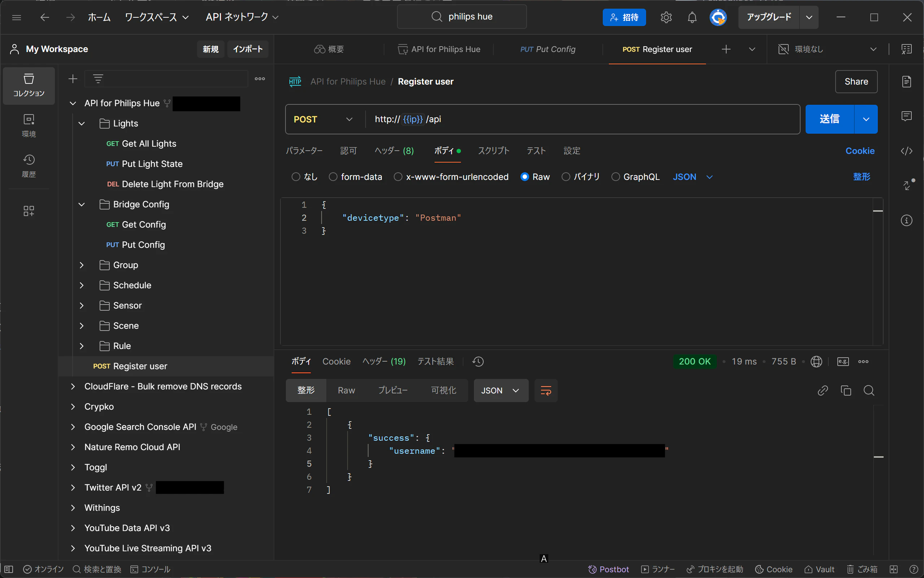This screenshot has width=924, height=578.
Task: Click the sidebar grid-plus configure icon
Action: [x=29, y=211]
